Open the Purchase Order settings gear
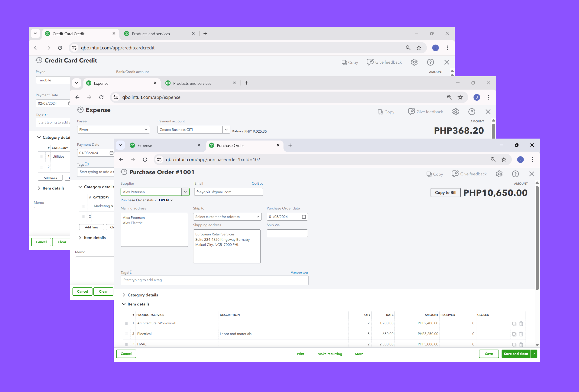Screen dimensions: 579x392 [x=499, y=174]
